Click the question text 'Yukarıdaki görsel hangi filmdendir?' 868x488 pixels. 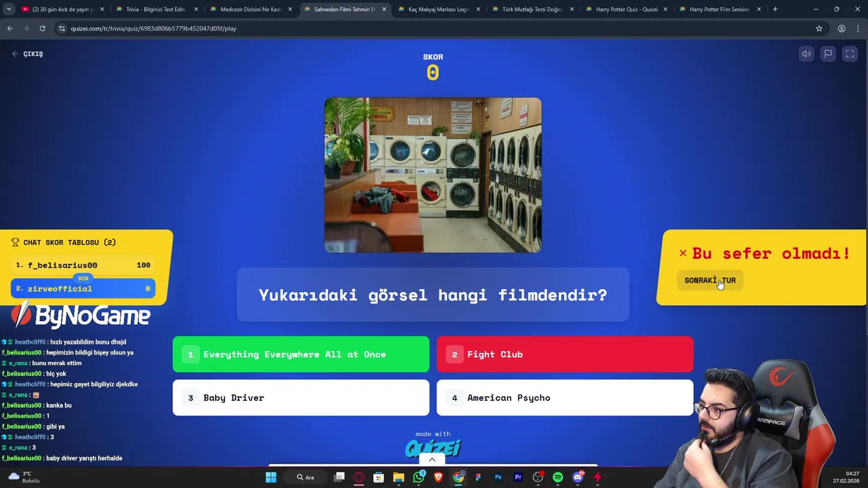click(x=433, y=295)
